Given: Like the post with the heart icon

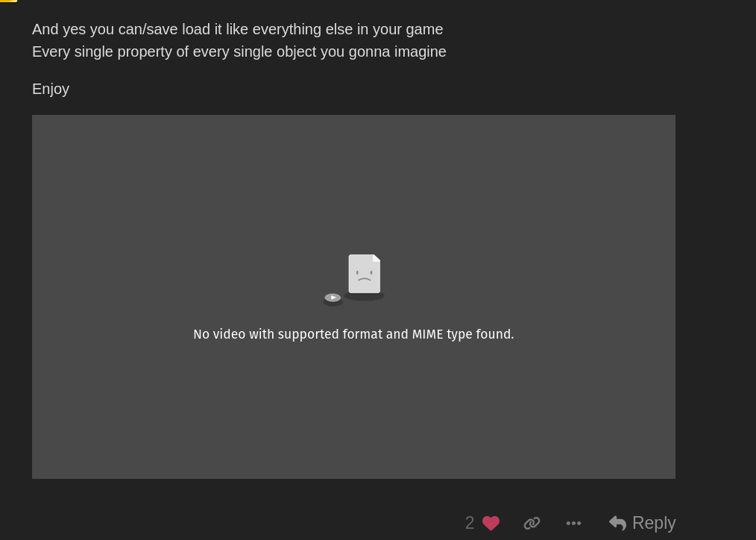Looking at the screenshot, I should pyautogui.click(x=491, y=523).
